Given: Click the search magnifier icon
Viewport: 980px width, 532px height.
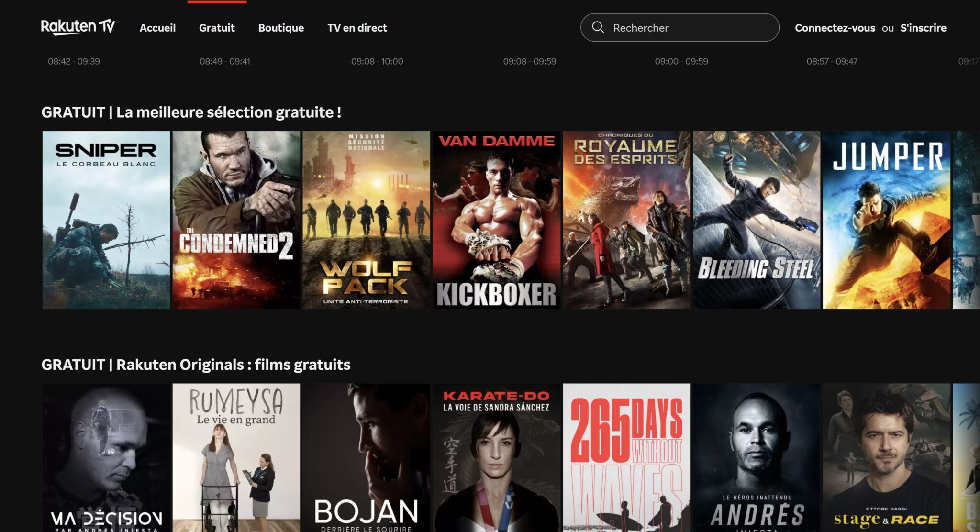Looking at the screenshot, I should pos(598,27).
